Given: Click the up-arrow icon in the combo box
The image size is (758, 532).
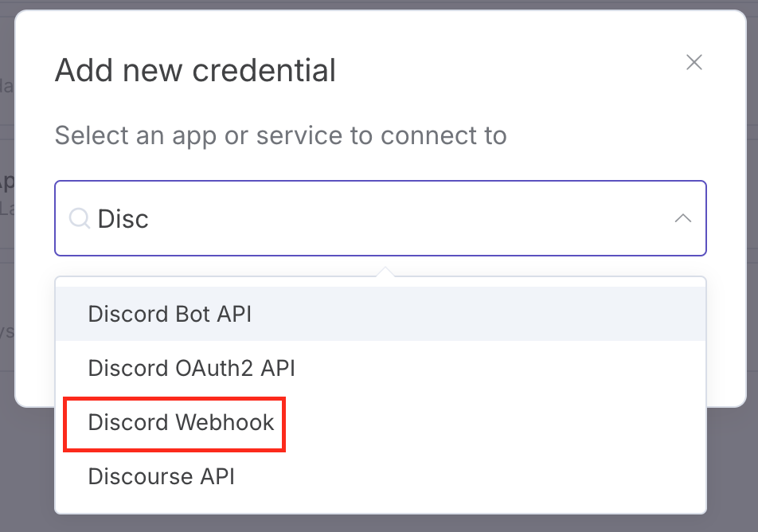Looking at the screenshot, I should [x=682, y=218].
